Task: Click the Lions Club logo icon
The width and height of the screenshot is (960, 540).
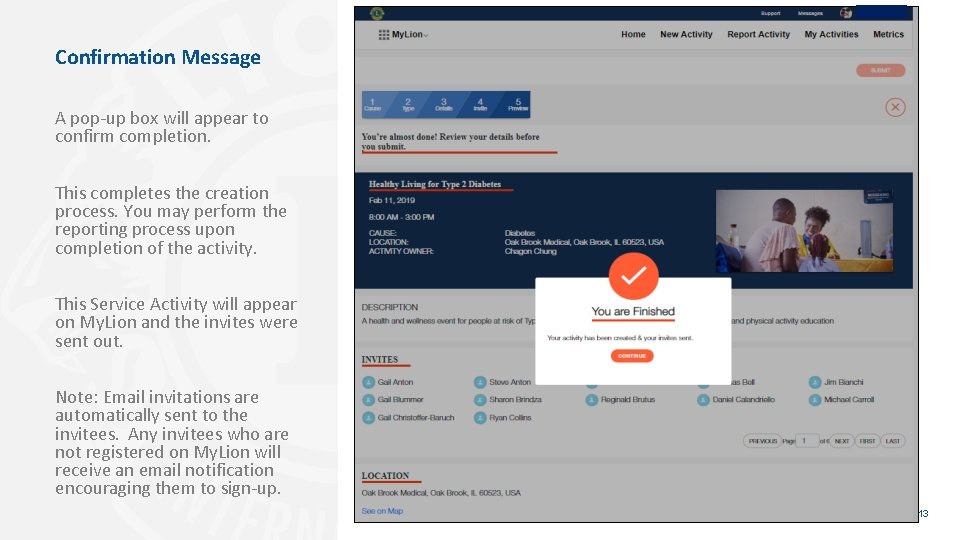Action: tap(377, 13)
